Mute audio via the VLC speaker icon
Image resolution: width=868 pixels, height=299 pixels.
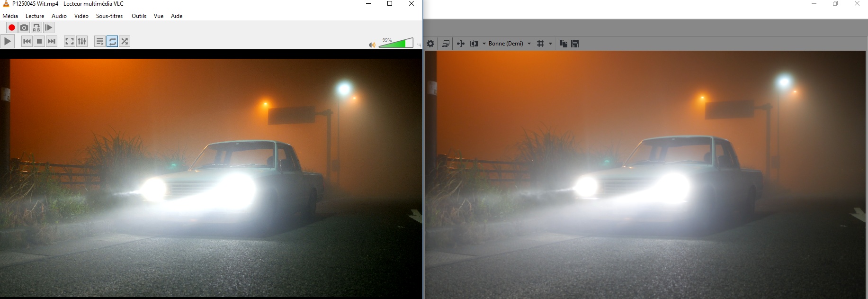coord(372,45)
